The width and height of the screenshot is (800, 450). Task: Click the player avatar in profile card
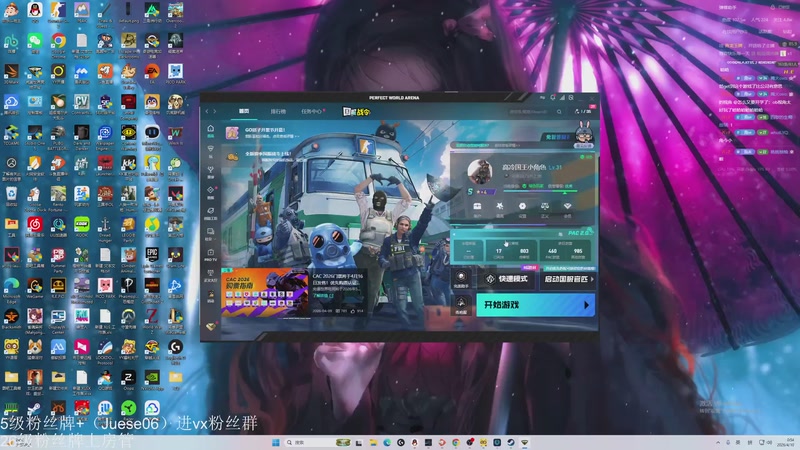tap(480, 171)
